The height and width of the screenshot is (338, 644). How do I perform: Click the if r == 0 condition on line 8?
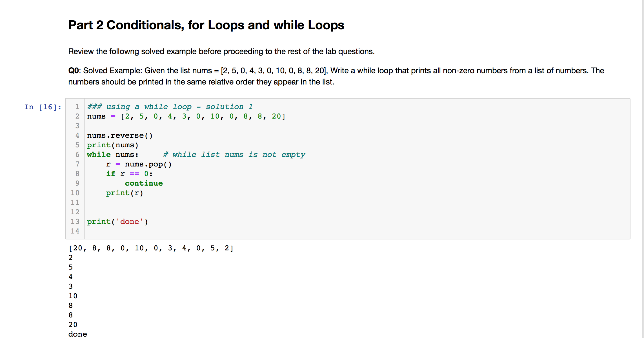129,174
